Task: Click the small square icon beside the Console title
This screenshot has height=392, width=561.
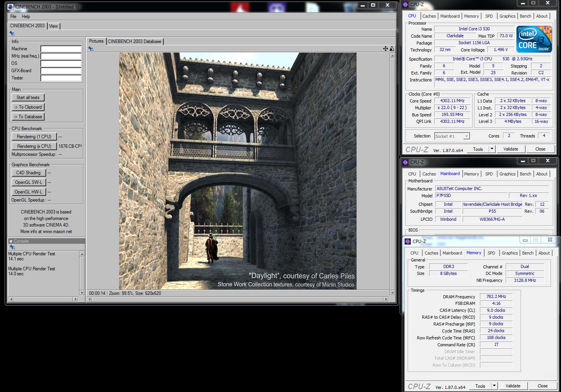Action: (x=11, y=241)
